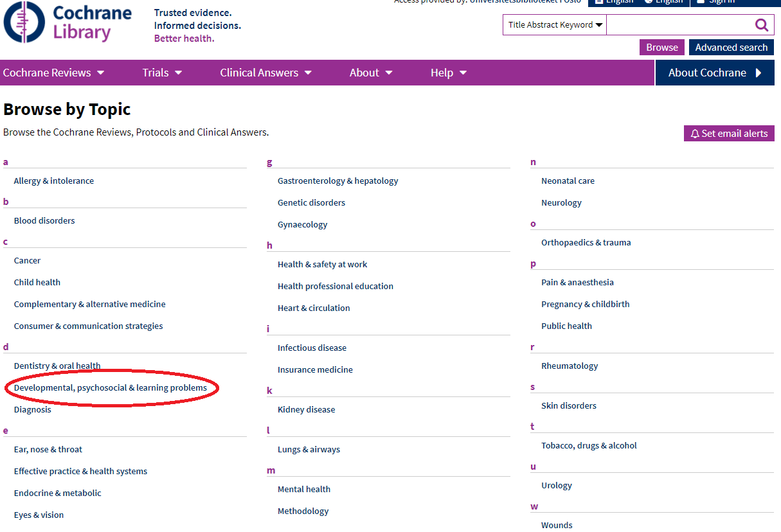Screen dimensions: 781x532
Task: Open Endocrine & metabolic topic
Action: click(x=58, y=493)
